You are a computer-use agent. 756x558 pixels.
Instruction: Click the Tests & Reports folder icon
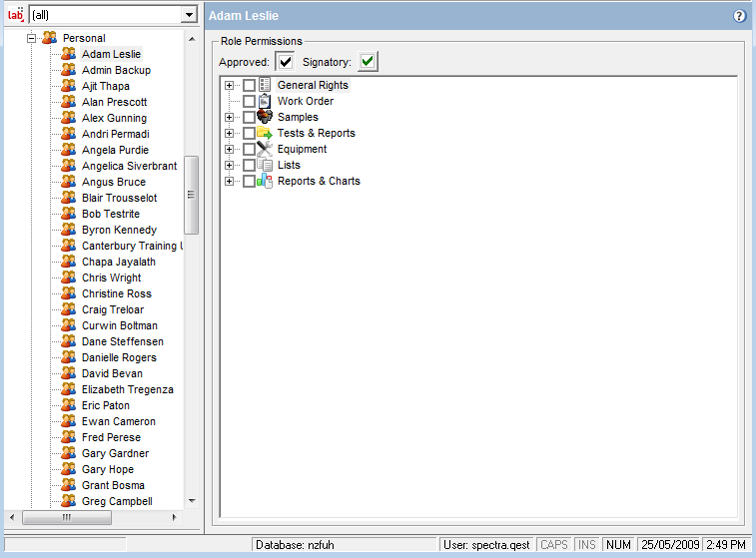pos(265,133)
